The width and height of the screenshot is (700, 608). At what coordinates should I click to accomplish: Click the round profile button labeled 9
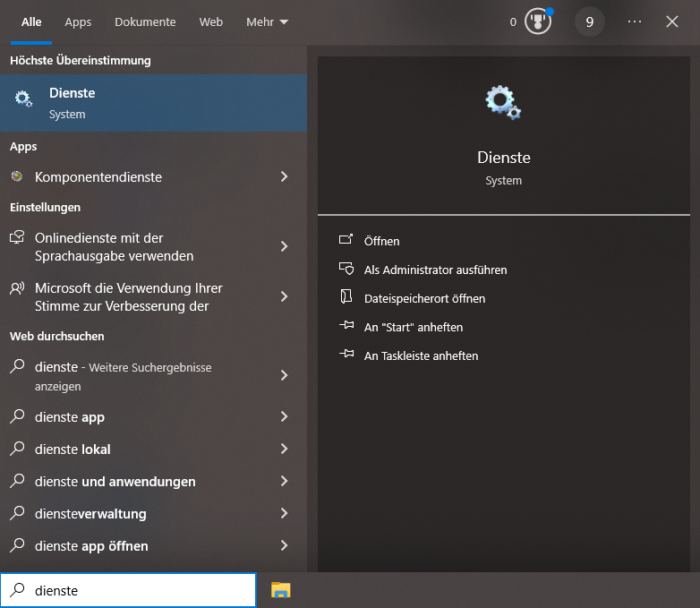tap(589, 21)
